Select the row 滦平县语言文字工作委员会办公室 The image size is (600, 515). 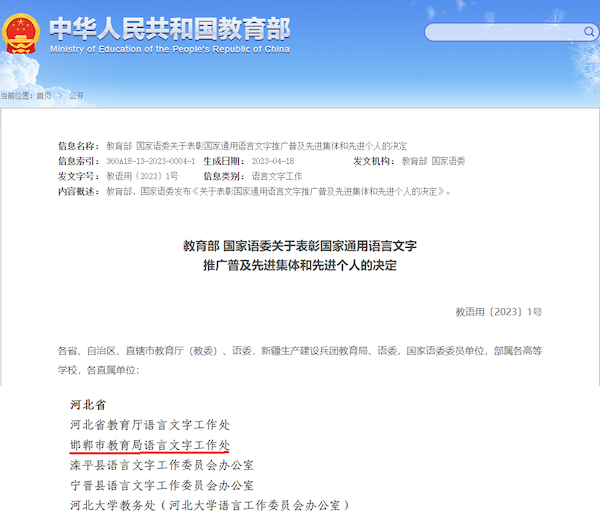pyautogui.click(x=161, y=465)
